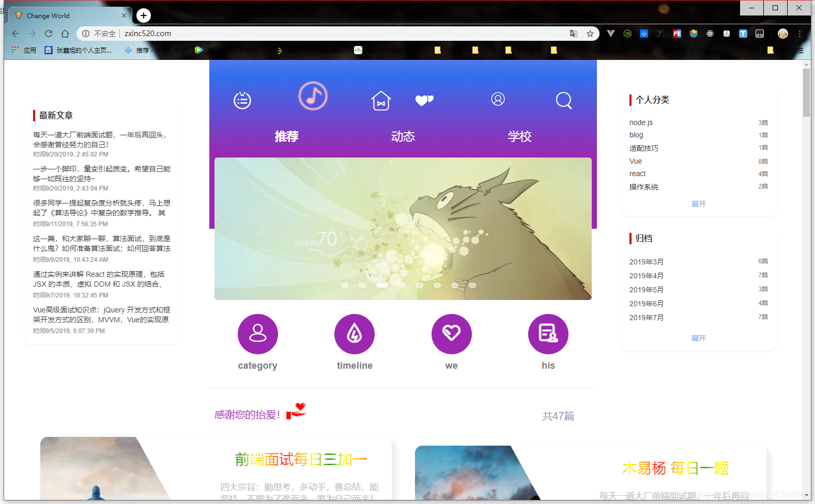
Task: Open the 张鑫旭的个人主页 bookmark
Action: point(78,50)
